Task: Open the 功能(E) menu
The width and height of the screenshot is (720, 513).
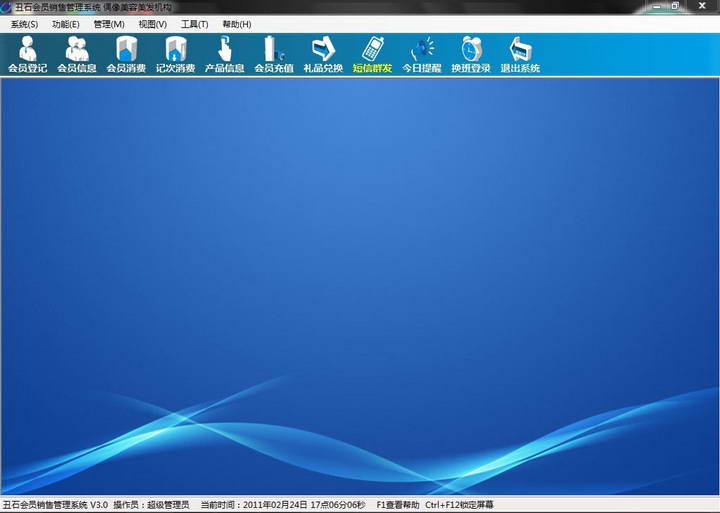Action: click(66, 24)
